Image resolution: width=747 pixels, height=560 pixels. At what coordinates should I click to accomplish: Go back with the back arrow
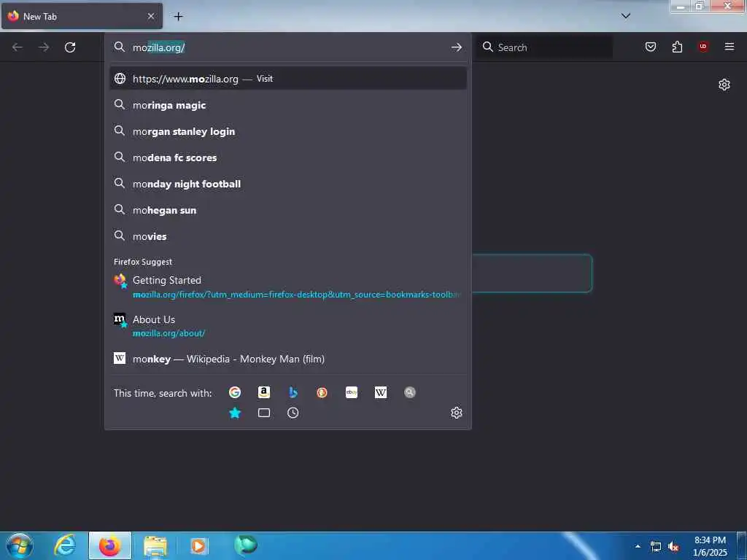click(18, 47)
